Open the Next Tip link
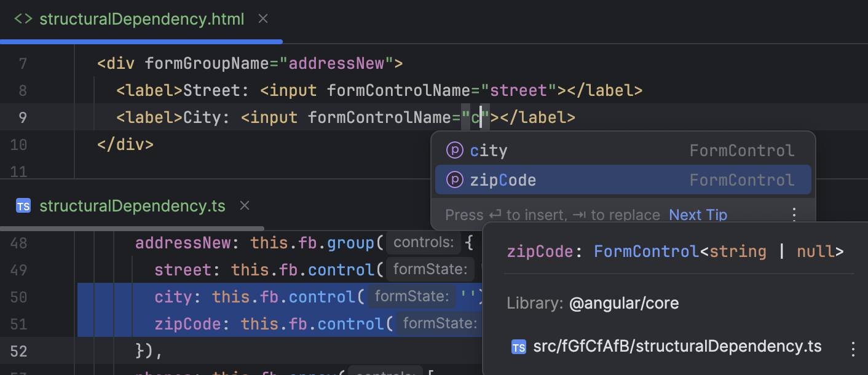868x375 pixels. tap(698, 215)
